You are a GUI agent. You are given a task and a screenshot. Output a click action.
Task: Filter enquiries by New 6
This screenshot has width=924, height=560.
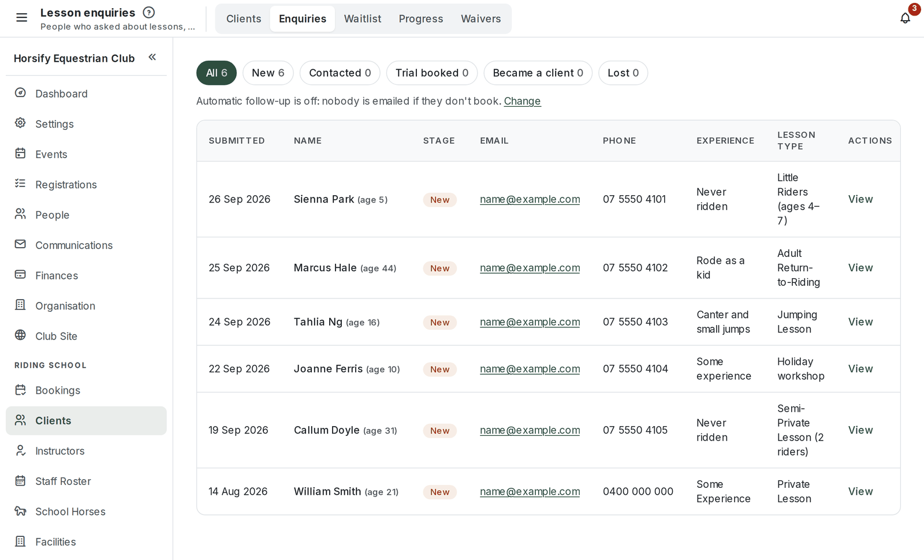click(x=268, y=73)
